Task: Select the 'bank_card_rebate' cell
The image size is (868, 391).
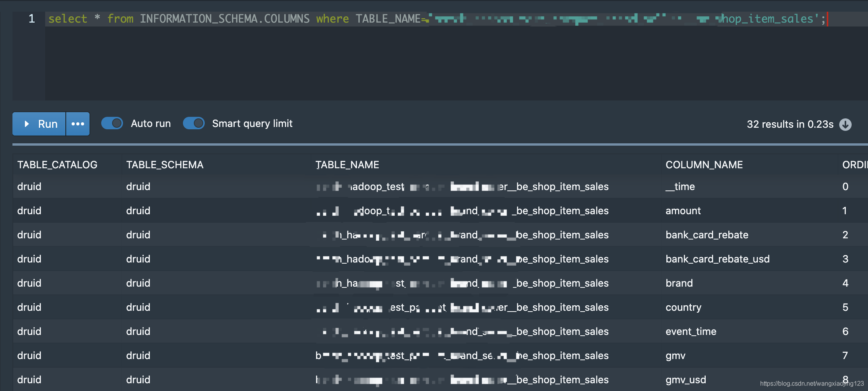Action: click(x=707, y=235)
